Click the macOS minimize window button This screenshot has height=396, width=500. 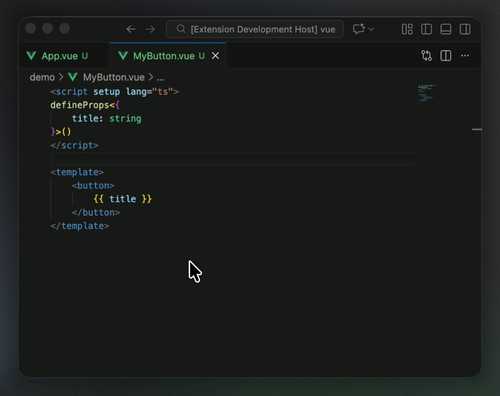point(47,29)
